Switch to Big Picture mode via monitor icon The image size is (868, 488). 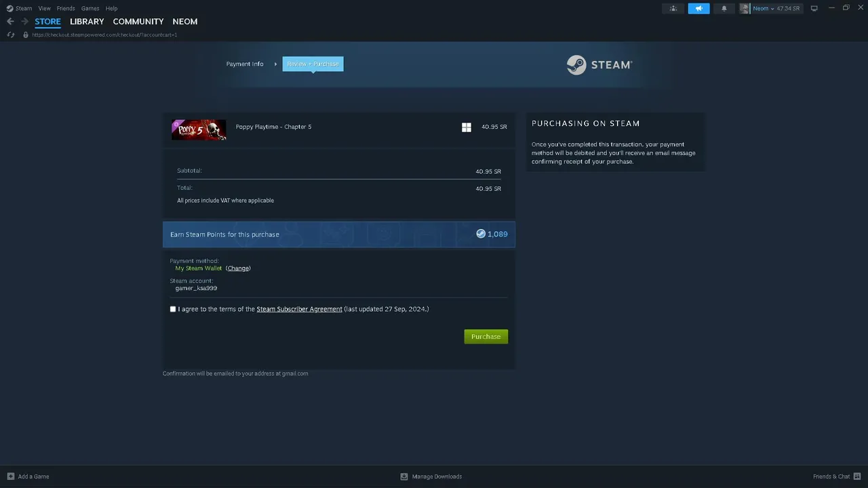tap(814, 8)
